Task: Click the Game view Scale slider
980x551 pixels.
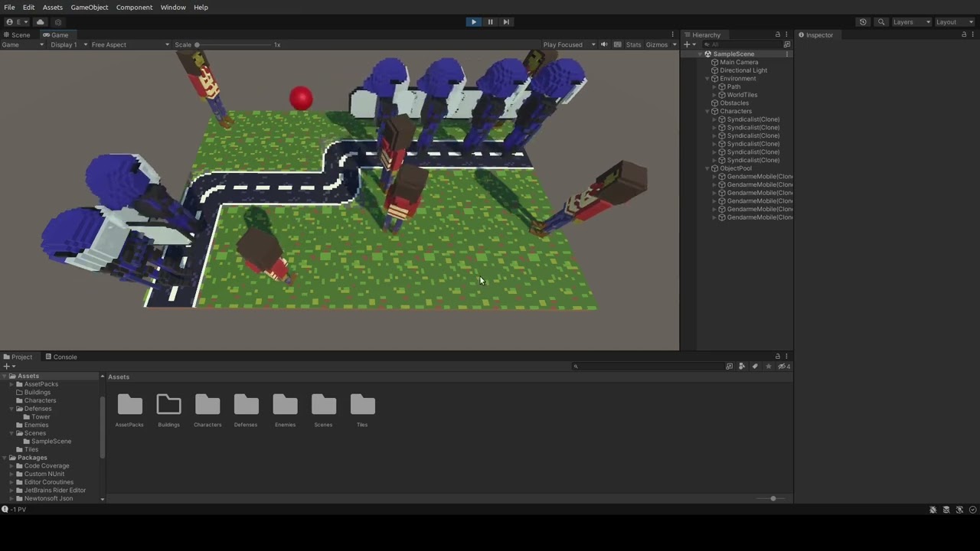Action: (x=234, y=45)
